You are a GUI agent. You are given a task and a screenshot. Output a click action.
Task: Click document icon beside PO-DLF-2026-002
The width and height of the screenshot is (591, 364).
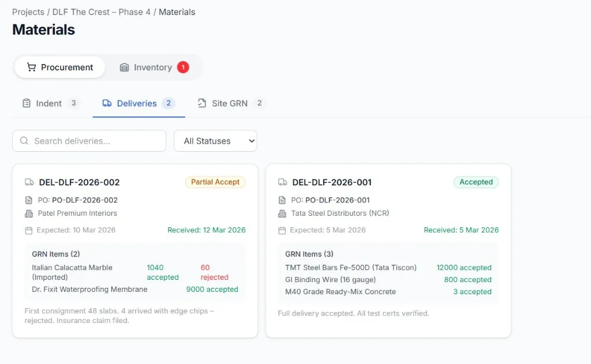coord(29,200)
